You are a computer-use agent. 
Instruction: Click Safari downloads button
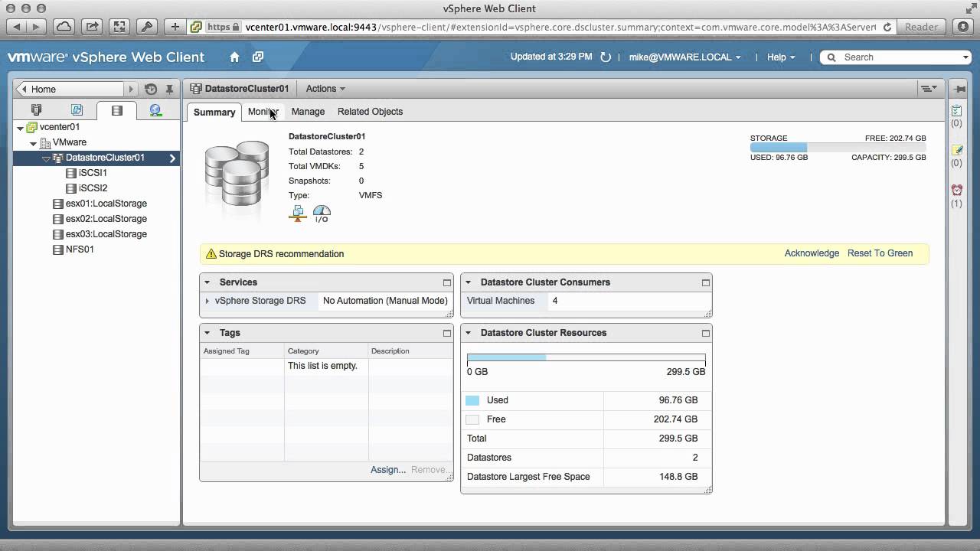(964, 27)
